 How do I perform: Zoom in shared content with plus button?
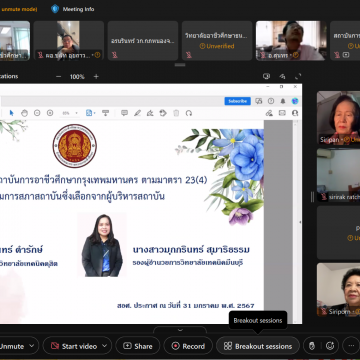96,77
